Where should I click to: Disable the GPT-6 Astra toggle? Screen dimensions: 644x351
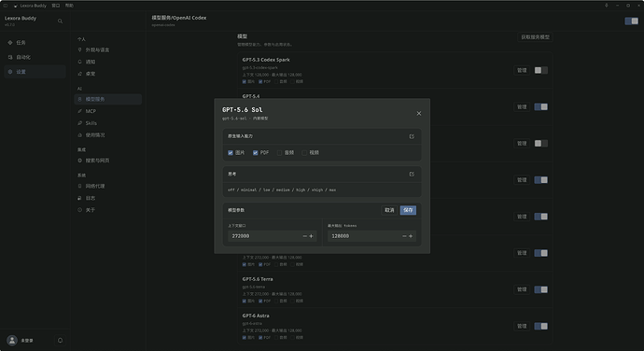tap(541, 327)
